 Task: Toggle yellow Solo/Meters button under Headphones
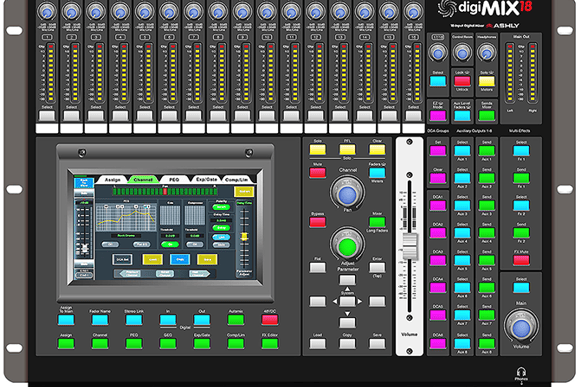tap(487, 81)
